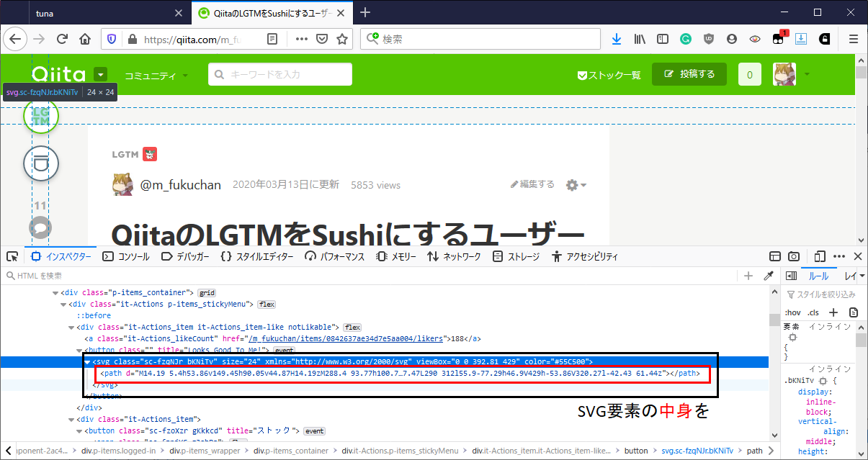Open the Tampermonkey icon with red badge
Image resolution: width=868 pixels, height=460 pixels.
point(779,39)
